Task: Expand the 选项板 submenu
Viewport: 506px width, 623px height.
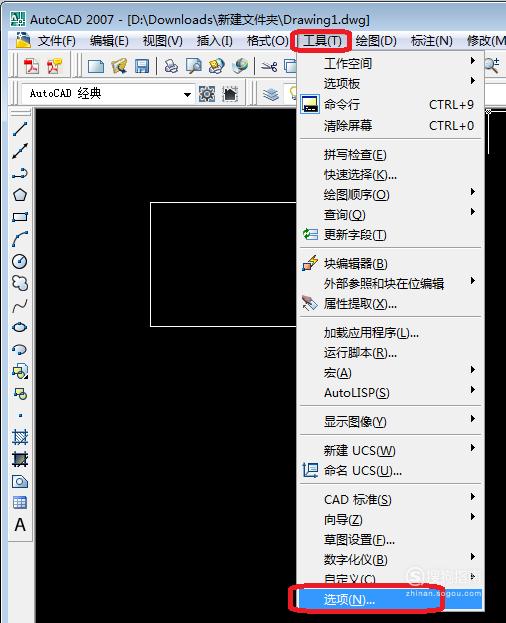Action: [x=390, y=83]
